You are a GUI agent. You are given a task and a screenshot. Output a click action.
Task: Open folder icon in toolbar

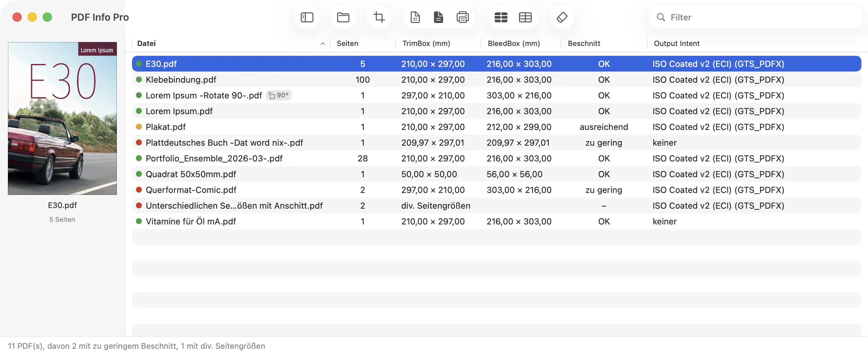343,17
